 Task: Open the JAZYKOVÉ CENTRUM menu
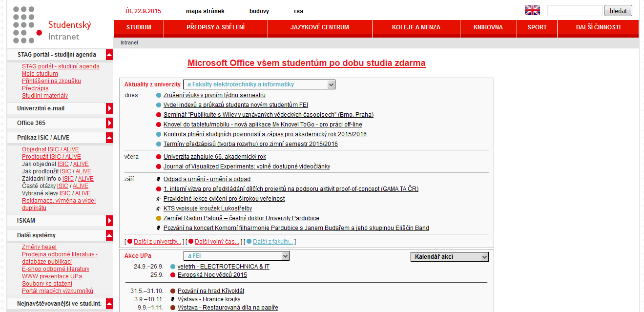pyautogui.click(x=320, y=27)
